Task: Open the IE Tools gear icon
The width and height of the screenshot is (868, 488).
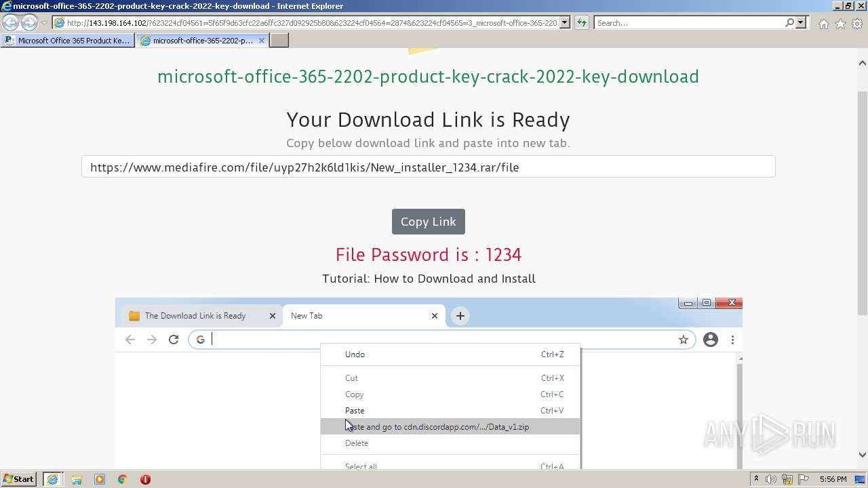Action: (x=857, y=24)
